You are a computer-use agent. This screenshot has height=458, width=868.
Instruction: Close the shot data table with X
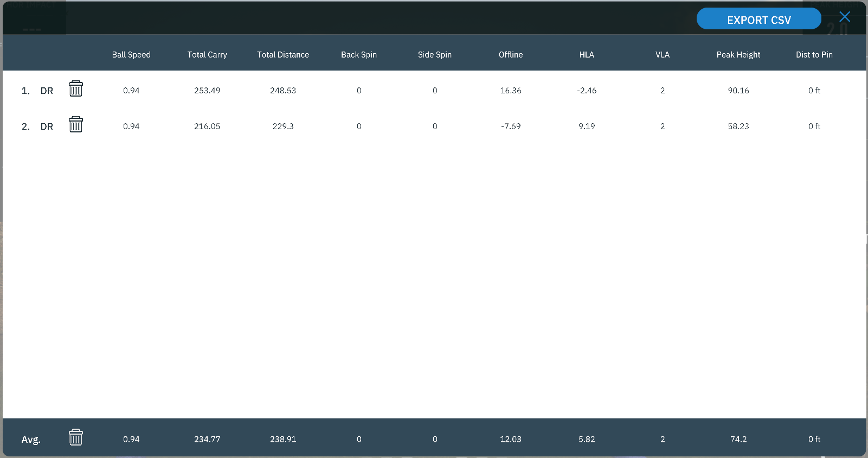coord(844,17)
